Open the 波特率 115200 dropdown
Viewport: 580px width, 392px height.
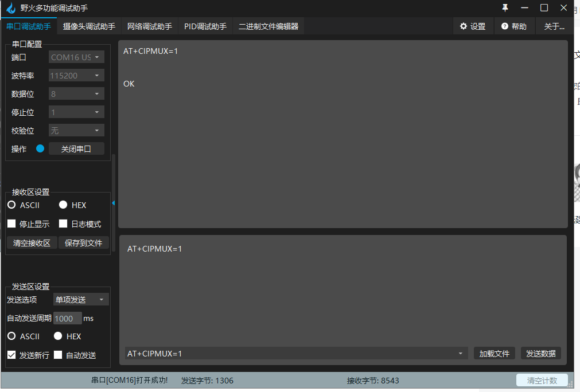[x=76, y=76]
